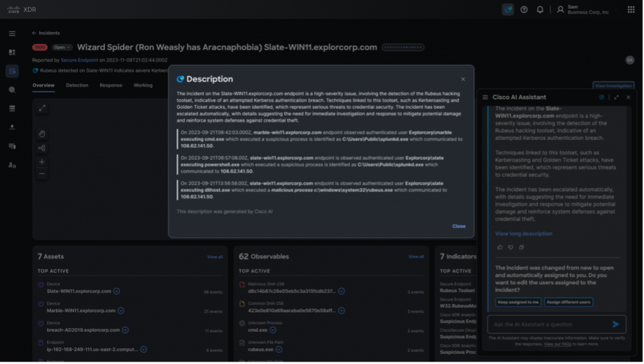Screen dimensions: 644x364
Task: Click the Close button in Description dialog
Action: pos(458,226)
